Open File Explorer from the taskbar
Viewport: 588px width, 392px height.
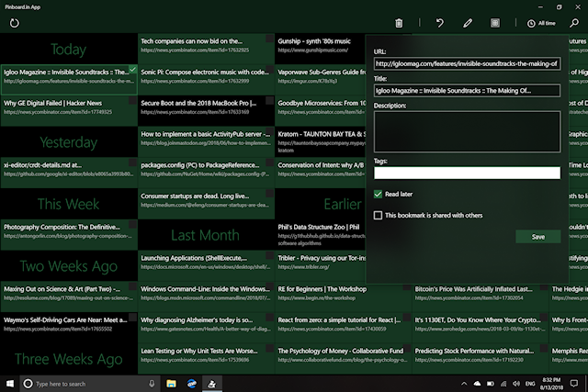coord(172,384)
